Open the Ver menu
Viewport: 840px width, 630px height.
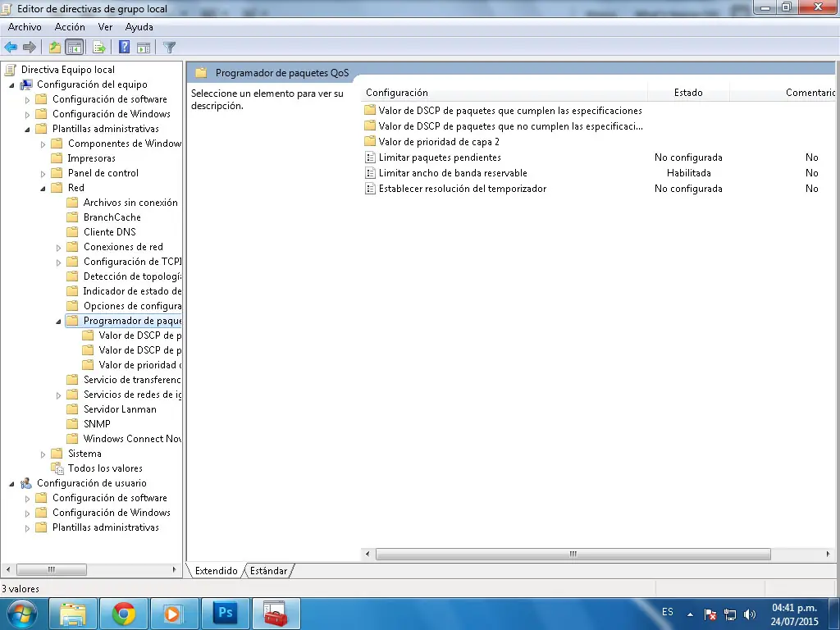click(x=105, y=27)
